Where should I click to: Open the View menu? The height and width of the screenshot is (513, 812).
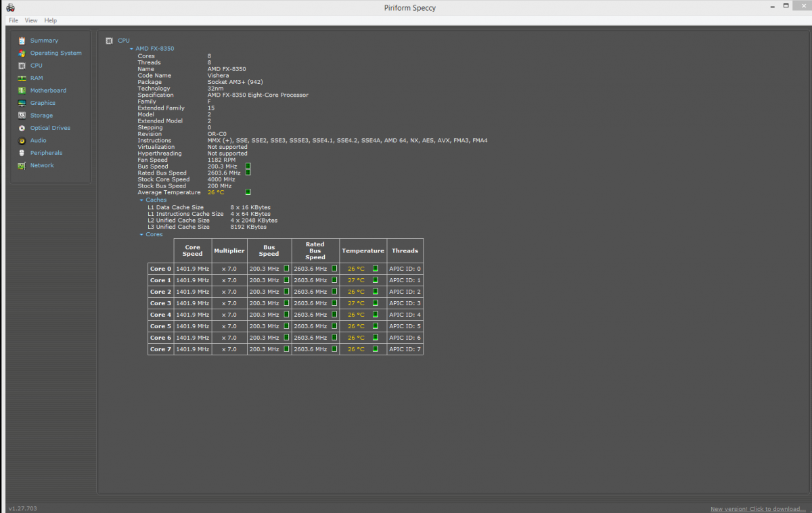(31, 21)
